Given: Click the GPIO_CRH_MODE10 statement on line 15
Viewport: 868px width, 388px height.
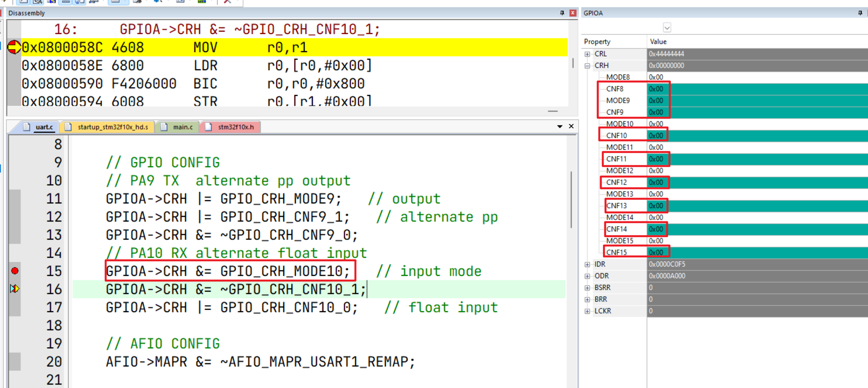Looking at the screenshot, I should click(228, 271).
